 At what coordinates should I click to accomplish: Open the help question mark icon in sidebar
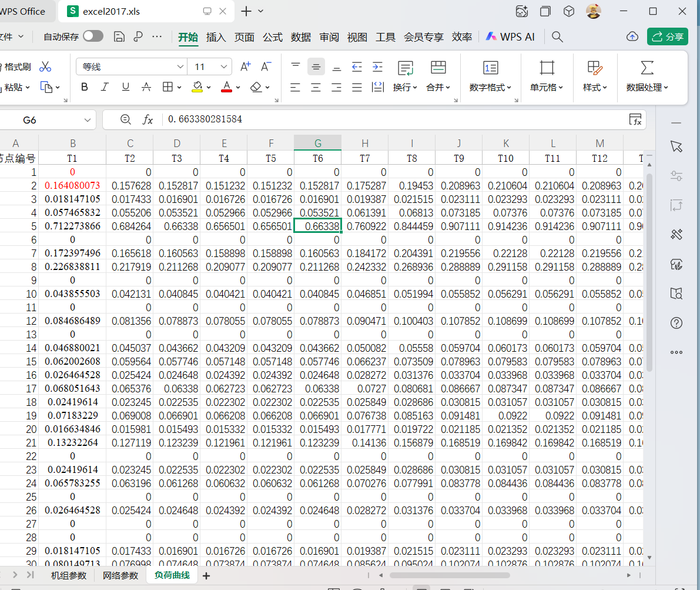(x=676, y=323)
